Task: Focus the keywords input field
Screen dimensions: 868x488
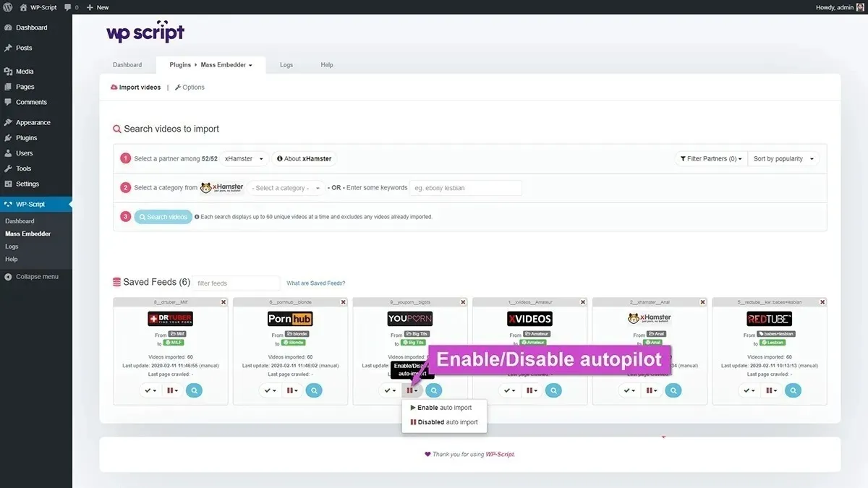Action: [466, 188]
